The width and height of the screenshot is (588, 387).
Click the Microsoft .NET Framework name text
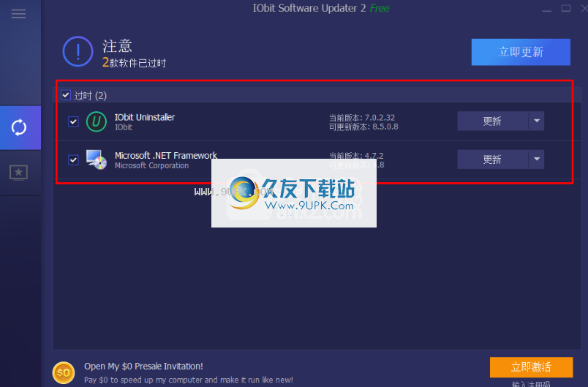click(x=166, y=155)
